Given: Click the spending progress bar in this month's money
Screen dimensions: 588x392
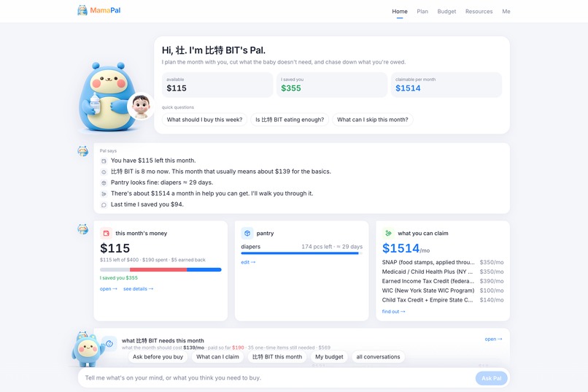Looking at the screenshot, I should 160,269.
